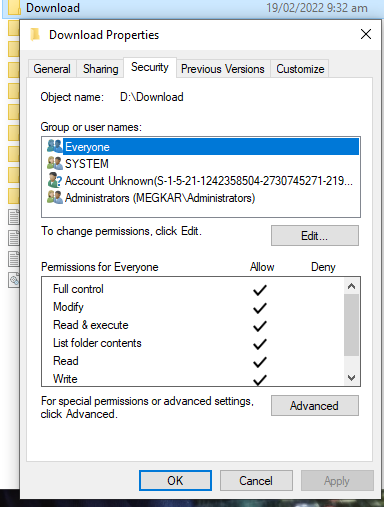
Task: Click the Modify permission row
Action: click(x=193, y=307)
